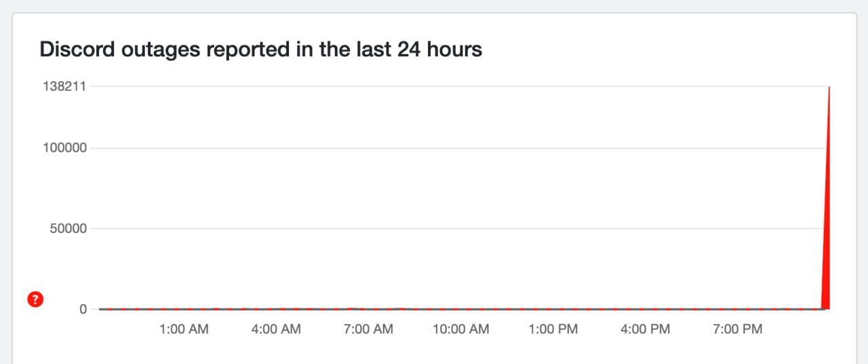Viewport: 868px width, 364px height.
Task: Click the 1:00 AM time label
Action: (x=184, y=329)
